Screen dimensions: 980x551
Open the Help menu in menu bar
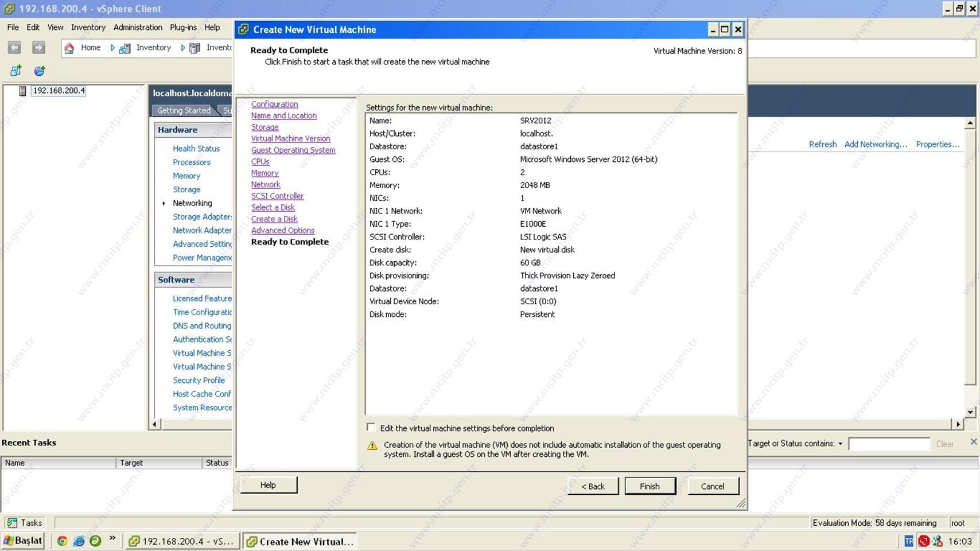click(x=212, y=27)
